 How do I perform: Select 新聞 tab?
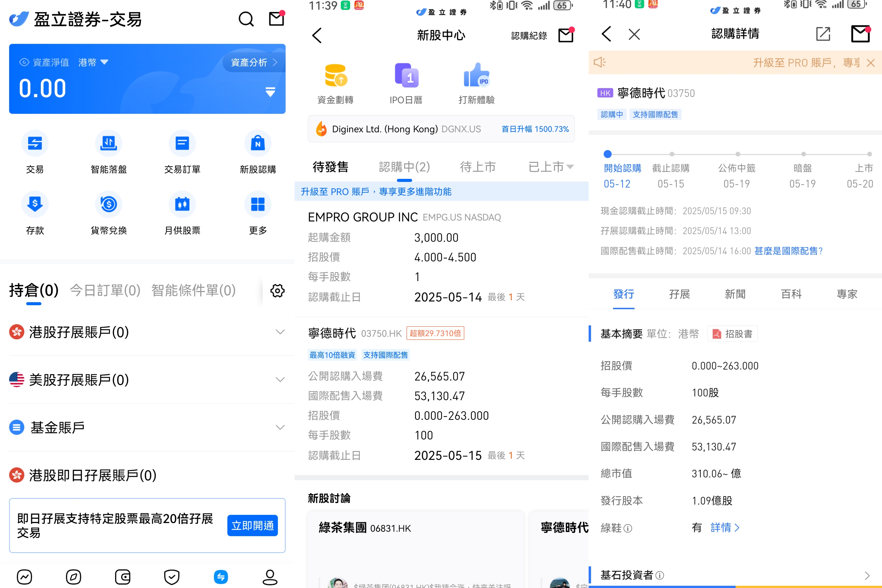pos(735,294)
